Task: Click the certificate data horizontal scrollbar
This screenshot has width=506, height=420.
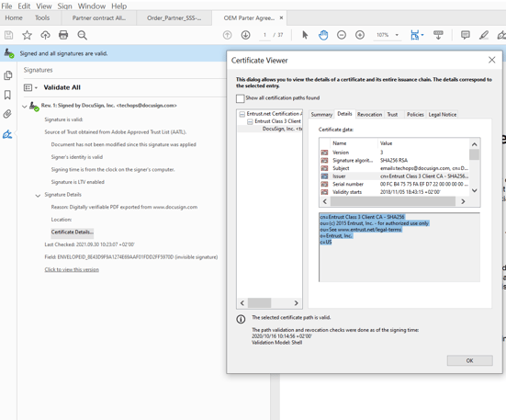Action: coord(393,201)
